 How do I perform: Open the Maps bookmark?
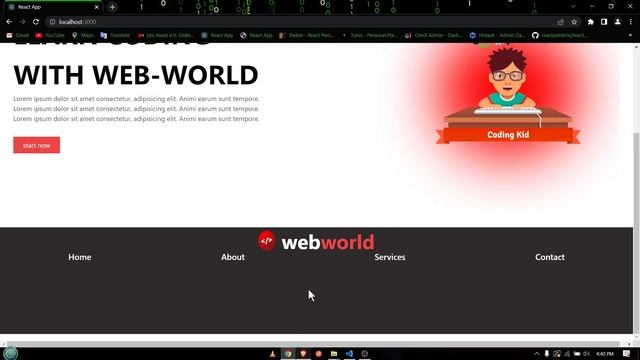click(82, 36)
